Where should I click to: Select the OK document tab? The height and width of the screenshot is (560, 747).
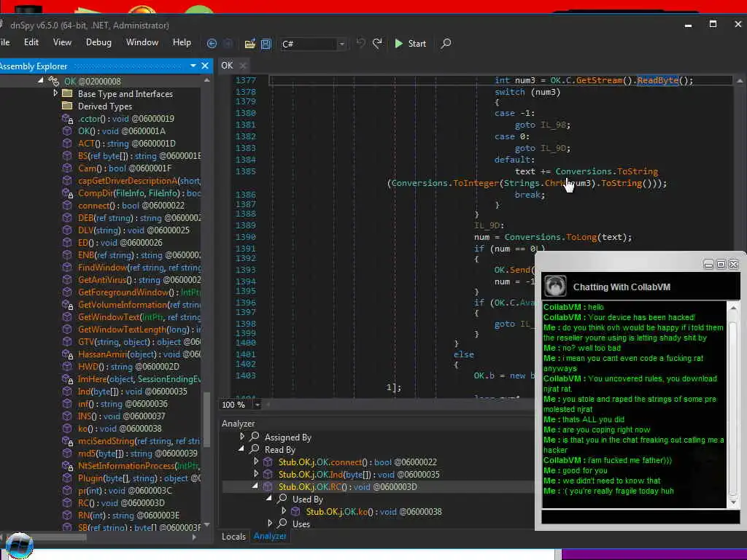228,65
